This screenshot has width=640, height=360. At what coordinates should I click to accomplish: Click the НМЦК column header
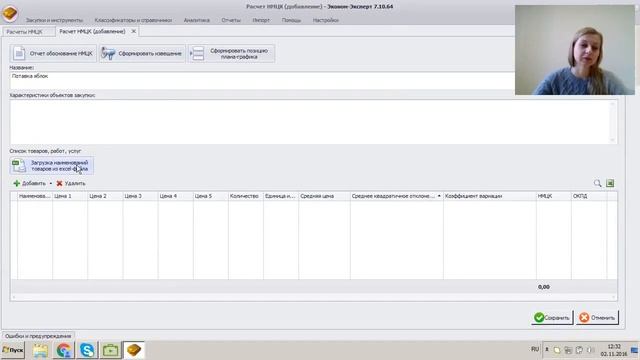point(553,196)
